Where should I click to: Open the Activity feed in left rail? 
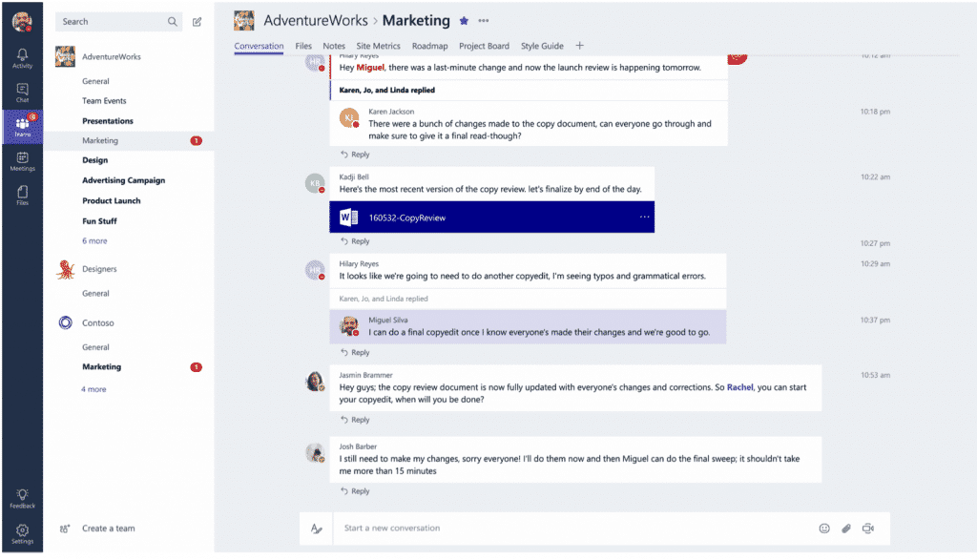[x=23, y=58]
